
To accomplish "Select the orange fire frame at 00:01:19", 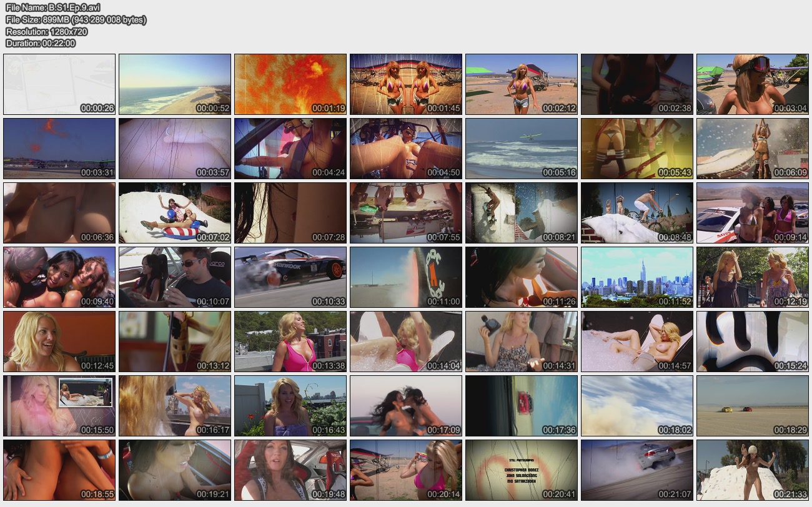I will click(x=290, y=84).
